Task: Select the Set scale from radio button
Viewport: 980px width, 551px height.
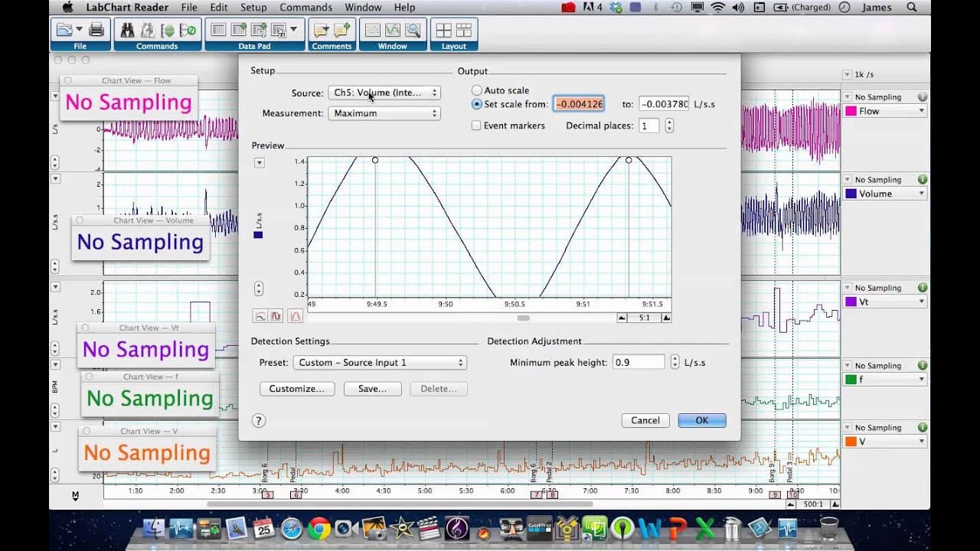Action: pyautogui.click(x=477, y=104)
